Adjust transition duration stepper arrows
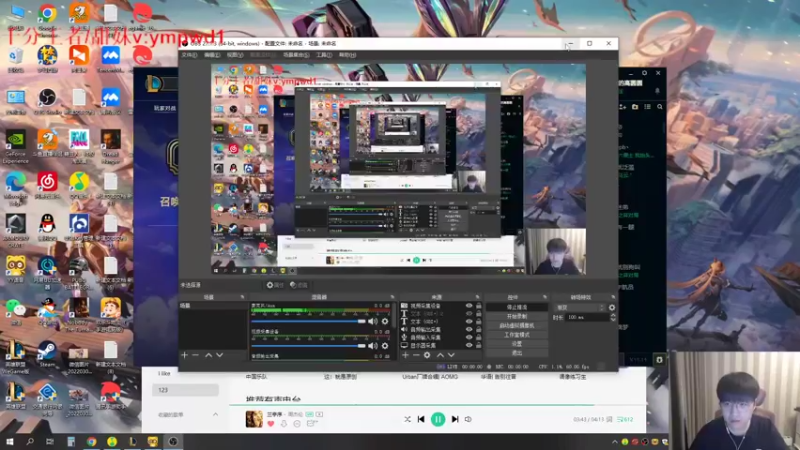This screenshot has width=800, height=450. 613,317
